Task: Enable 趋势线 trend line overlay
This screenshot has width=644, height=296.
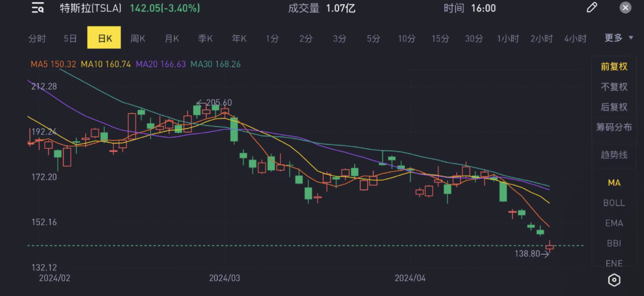Action: point(614,155)
